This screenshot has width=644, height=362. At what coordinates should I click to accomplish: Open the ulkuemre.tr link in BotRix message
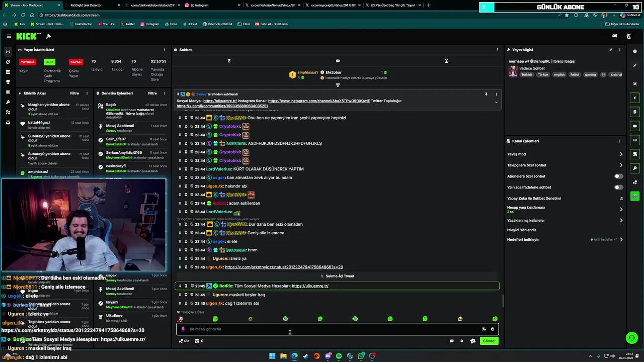(310, 286)
